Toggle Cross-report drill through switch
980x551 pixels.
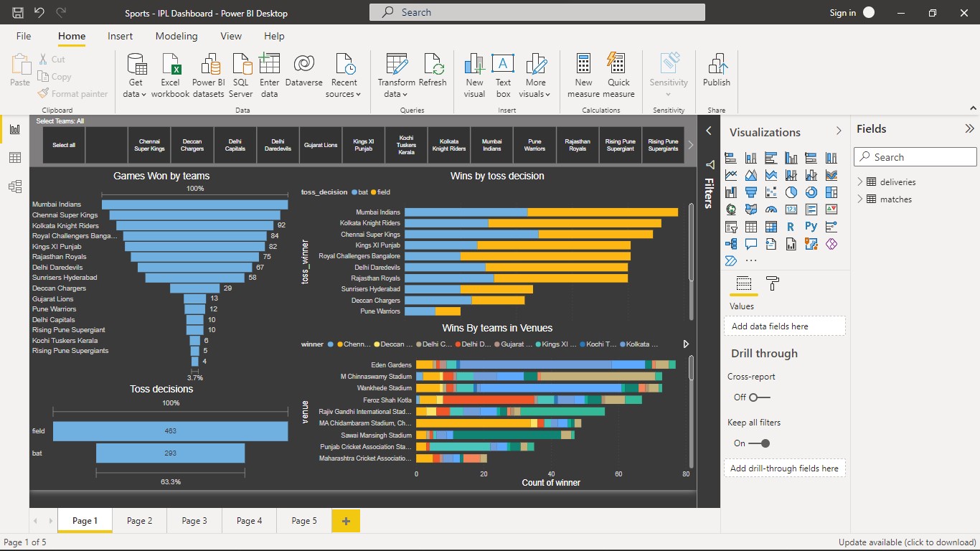(760, 397)
